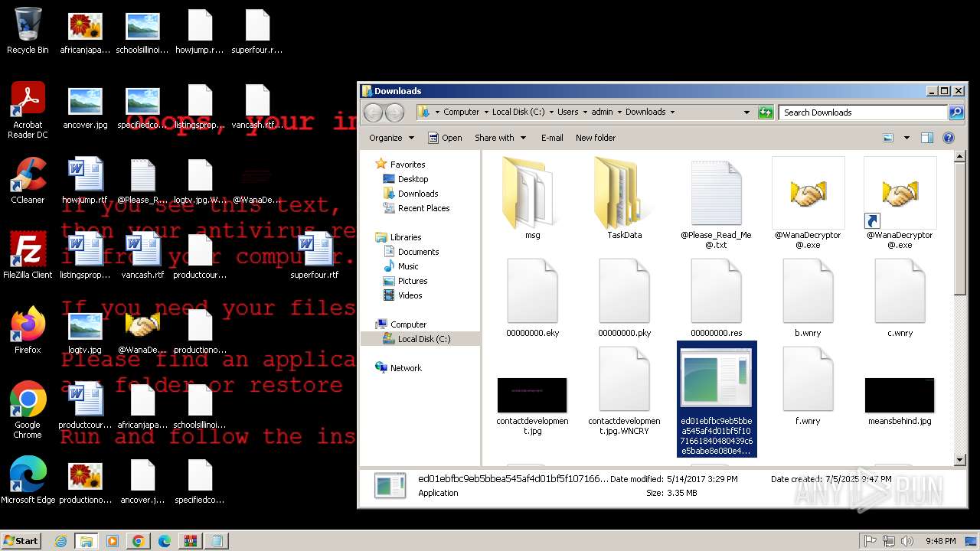Viewport: 980px width, 551px height.
Task: Select 00000000.eky file
Action: coord(532,298)
